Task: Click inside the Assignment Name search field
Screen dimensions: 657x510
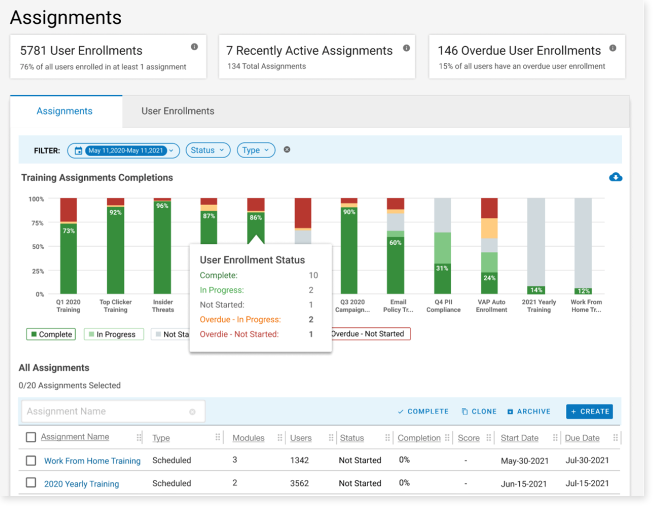Action: [x=113, y=412]
